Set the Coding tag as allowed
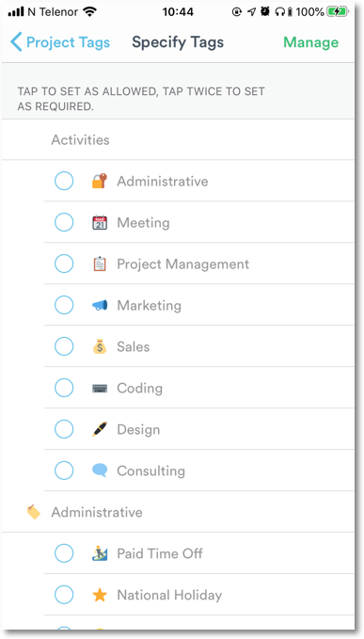 64,388
